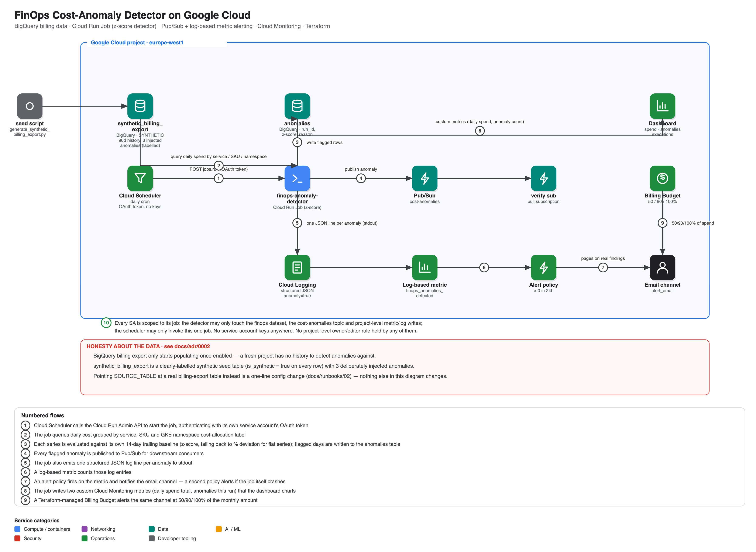Click the Log-based metric chart icon
The image size is (756, 552).
pyautogui.click(x=425, y=268)
